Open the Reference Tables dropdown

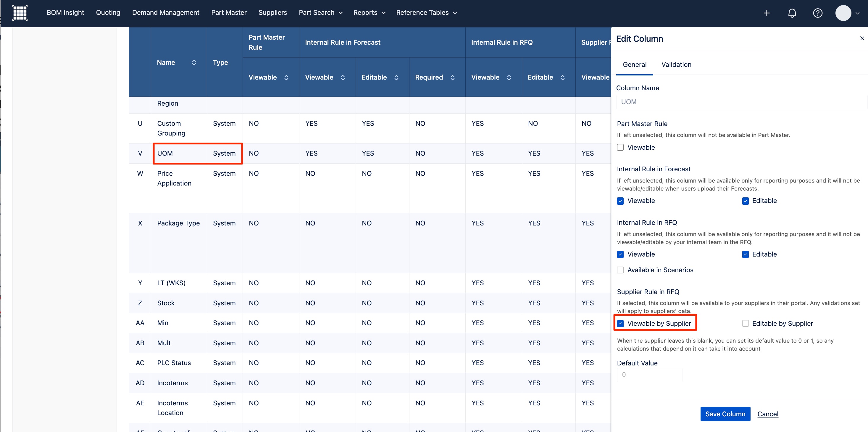427,13
